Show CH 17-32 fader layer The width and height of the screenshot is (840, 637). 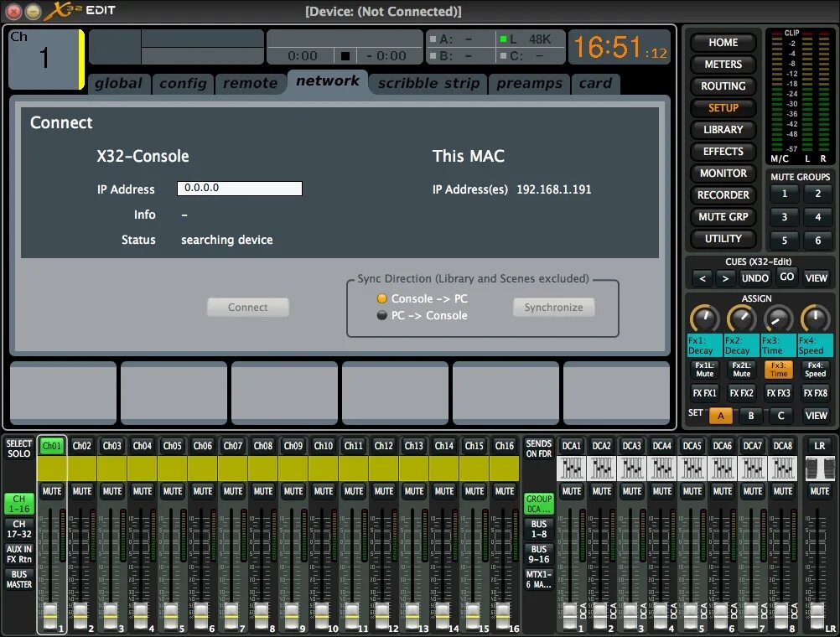pyautogui.click(x=18, y=529)
